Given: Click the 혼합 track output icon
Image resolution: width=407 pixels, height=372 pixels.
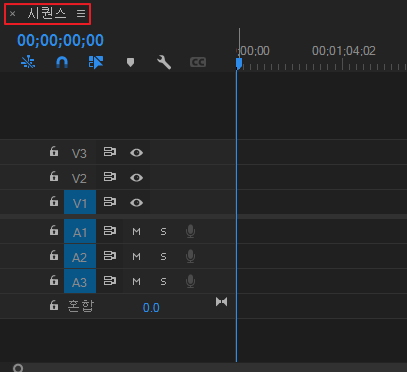Looking at the screenshot, I should point(221,302).
